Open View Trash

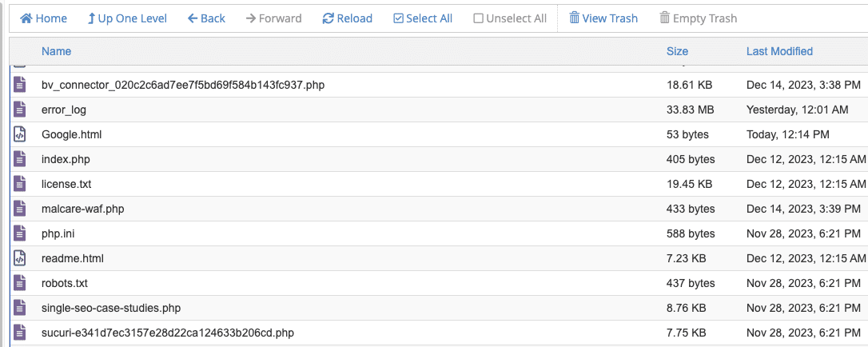603,18
